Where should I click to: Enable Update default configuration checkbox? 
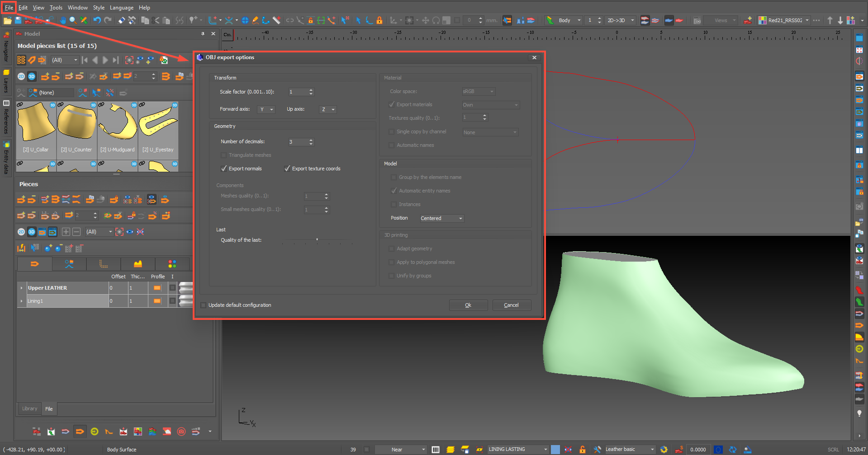pyautogui.click(x=204, y=305)
